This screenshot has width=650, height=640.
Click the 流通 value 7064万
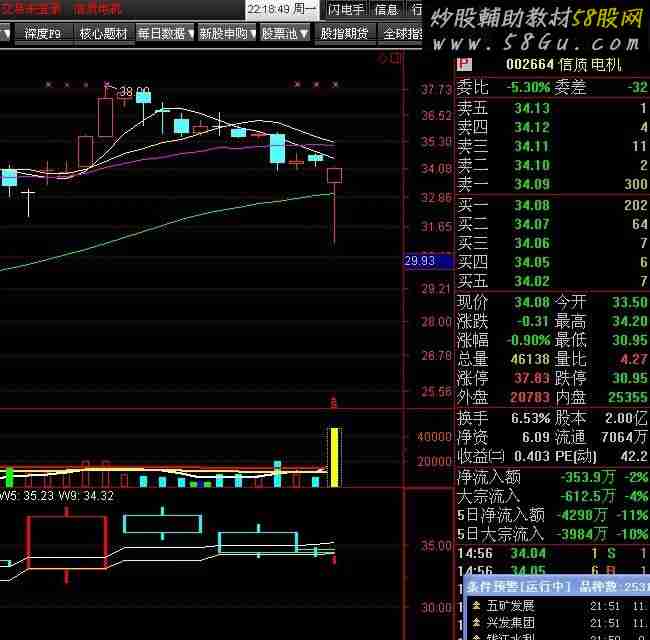[x=624, y=437]
